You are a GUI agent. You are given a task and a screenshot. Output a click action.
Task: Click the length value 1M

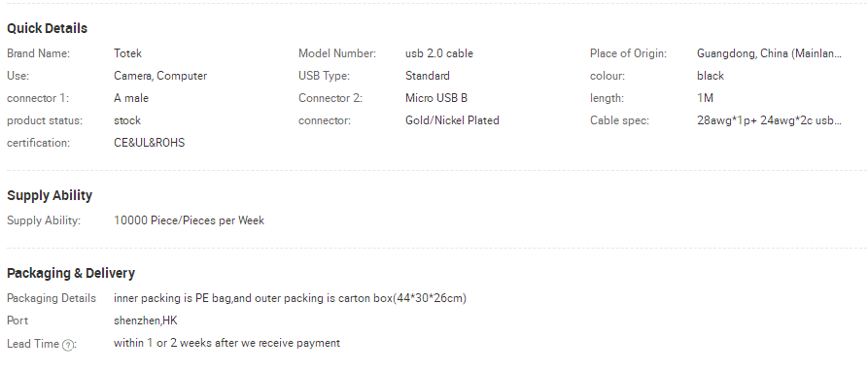click(705, 98)
